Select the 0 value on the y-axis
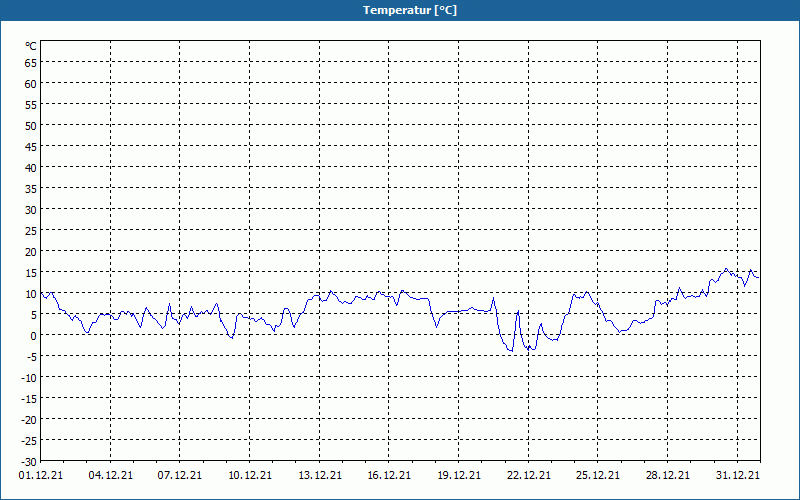Viewport: 800px width, 500px height. click(x=33, y=335)
